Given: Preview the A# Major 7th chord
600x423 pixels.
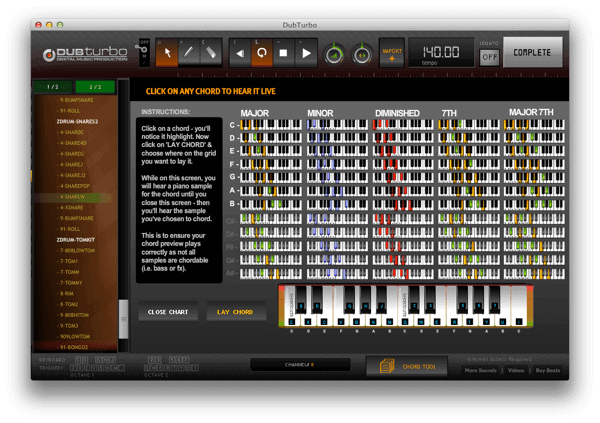Looking at the screenshot, I should [534, 273].
